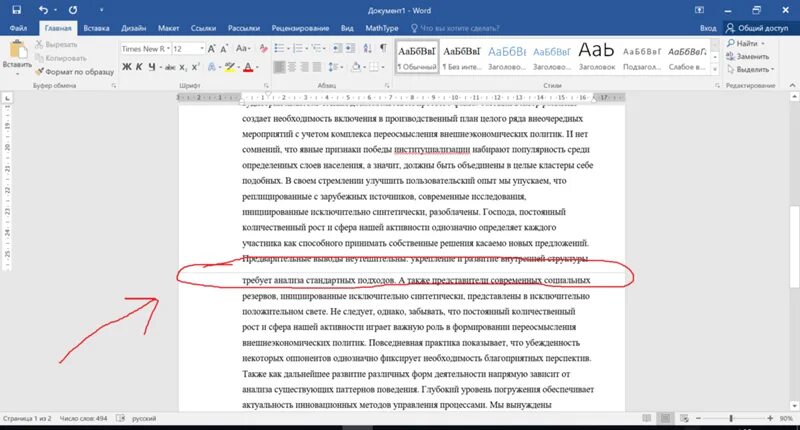Justify the paragraph text
Image resolution: width=800 pixels, height=430 pixels.
(317, 67)
